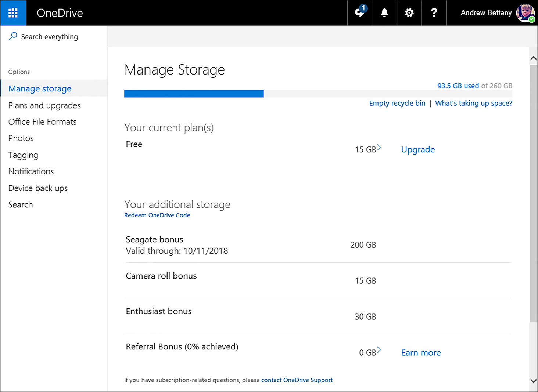
Task: Click the Referral Bonus (0% achieved) text
Action: 182,346
